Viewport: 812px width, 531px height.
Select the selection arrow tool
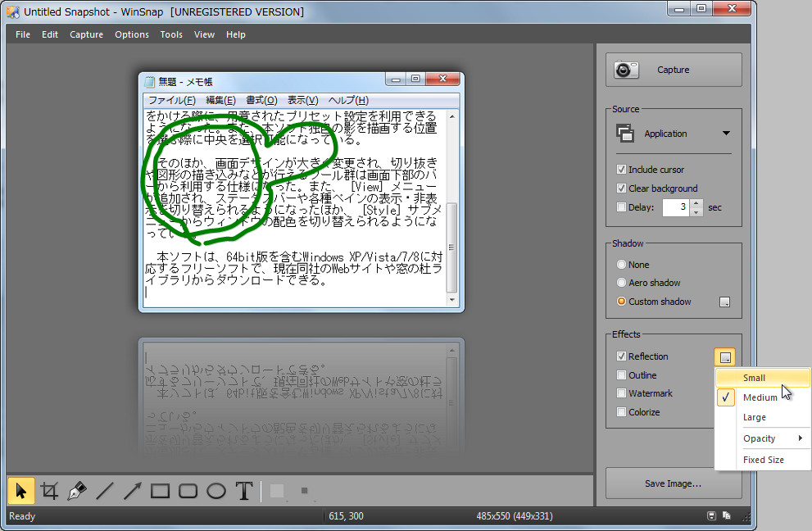click(x=20, y=490)
